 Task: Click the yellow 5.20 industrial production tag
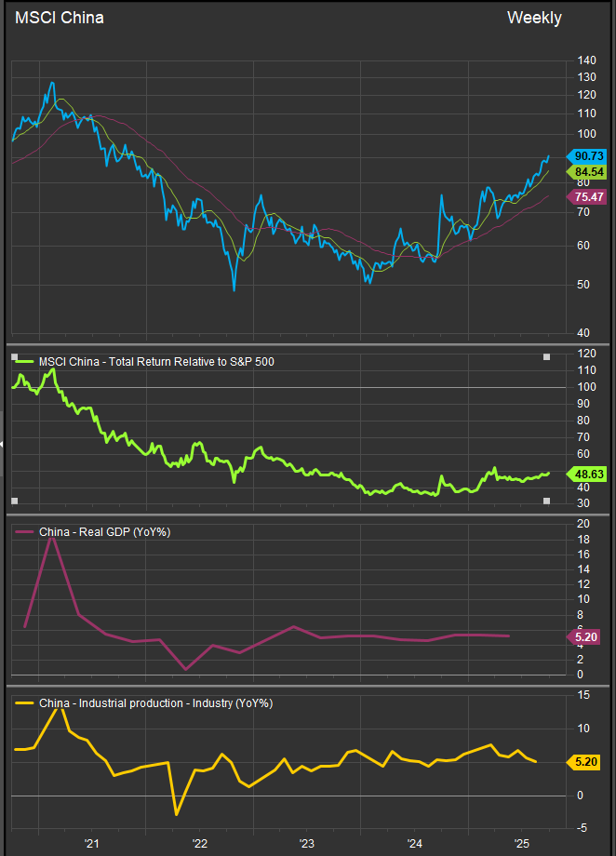point(588,762)
